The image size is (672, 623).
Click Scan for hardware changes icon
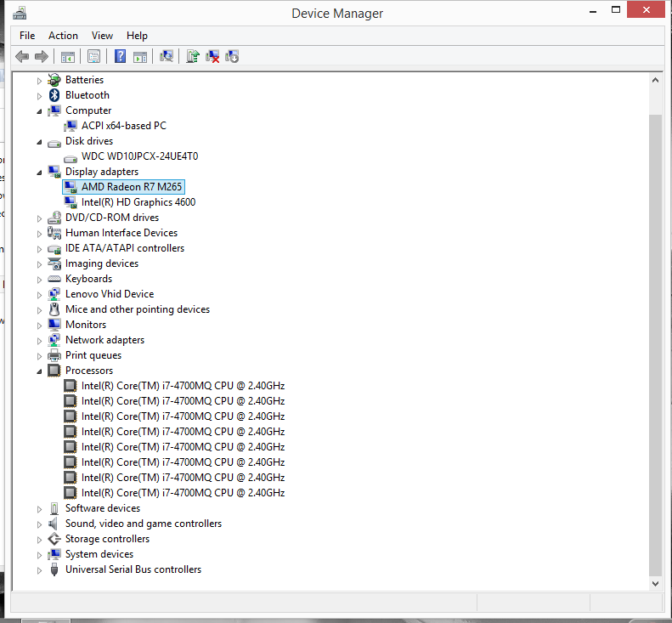167,57
